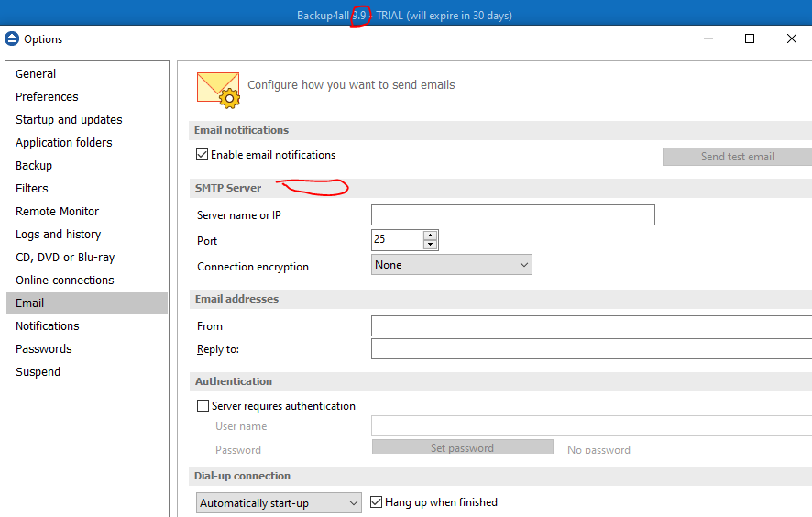Click the Server name or IP field

pos(513,215)
